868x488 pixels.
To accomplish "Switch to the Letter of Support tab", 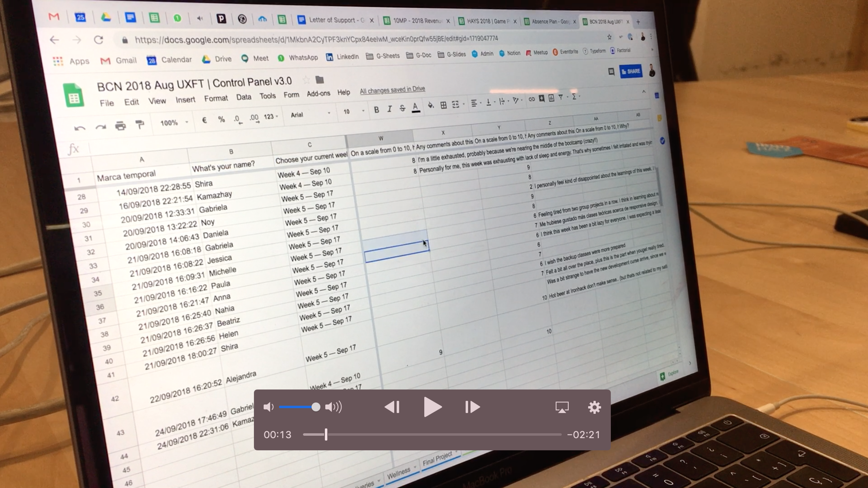I will [335, 20].
